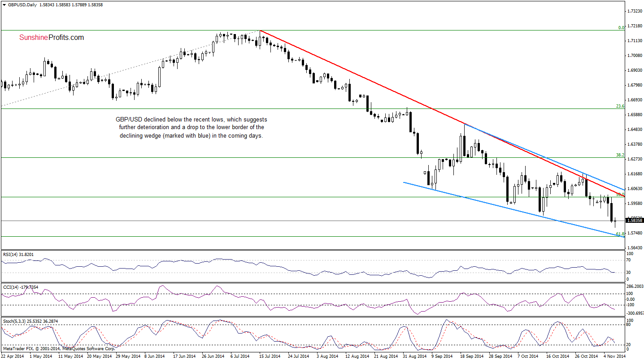Click the 22 Apr 2014 date label

click(x=13, y=356)
